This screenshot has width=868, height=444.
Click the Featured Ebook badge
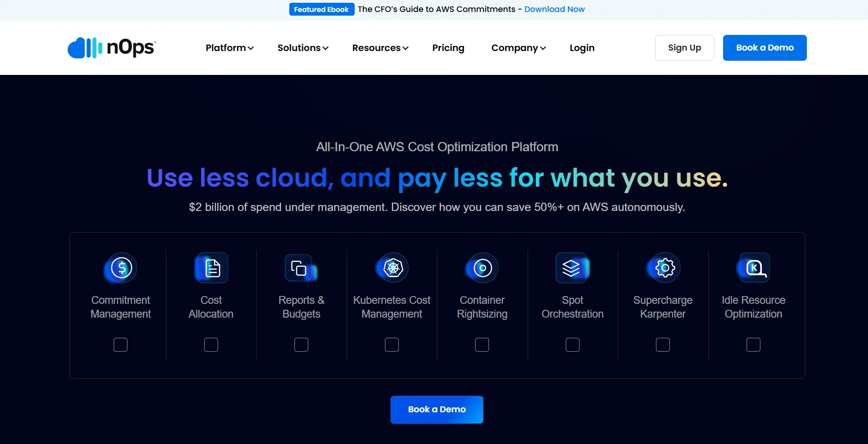[x=322, y=9]
